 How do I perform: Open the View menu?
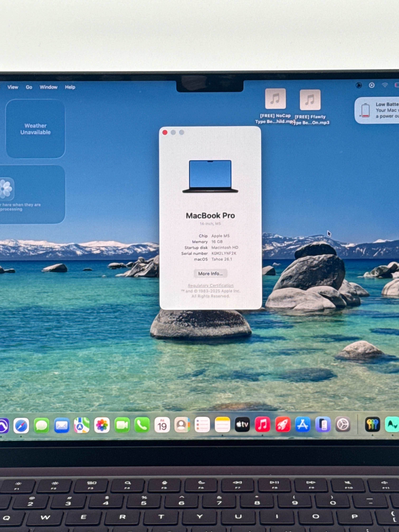13,87
